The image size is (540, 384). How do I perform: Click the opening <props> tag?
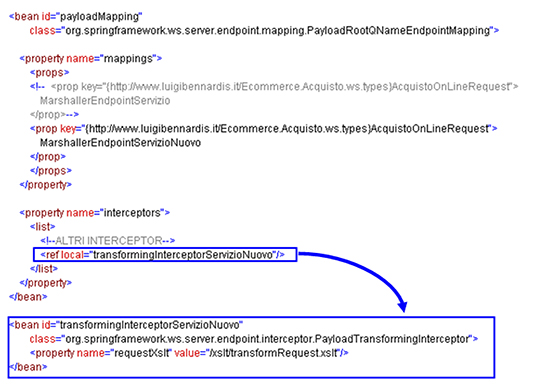point(50,73)
